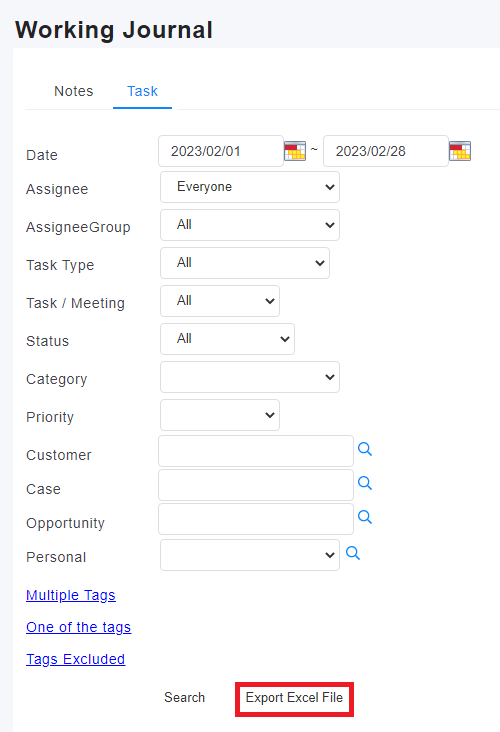
Task: Click the Personal search magnifier icon
Action: click(x=353, y=553)
